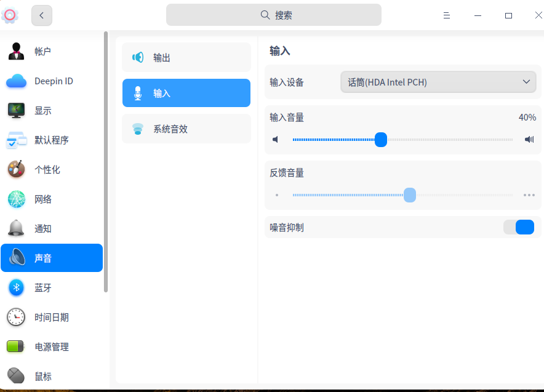Open the Notification (通知) bell icon
Screen dimensions: 544x392
click(16, 228)
